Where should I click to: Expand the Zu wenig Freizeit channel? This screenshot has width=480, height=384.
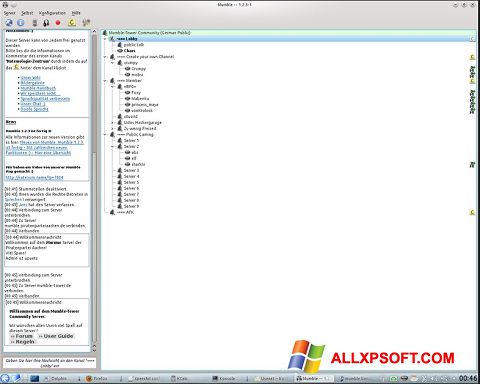point(112,129)
